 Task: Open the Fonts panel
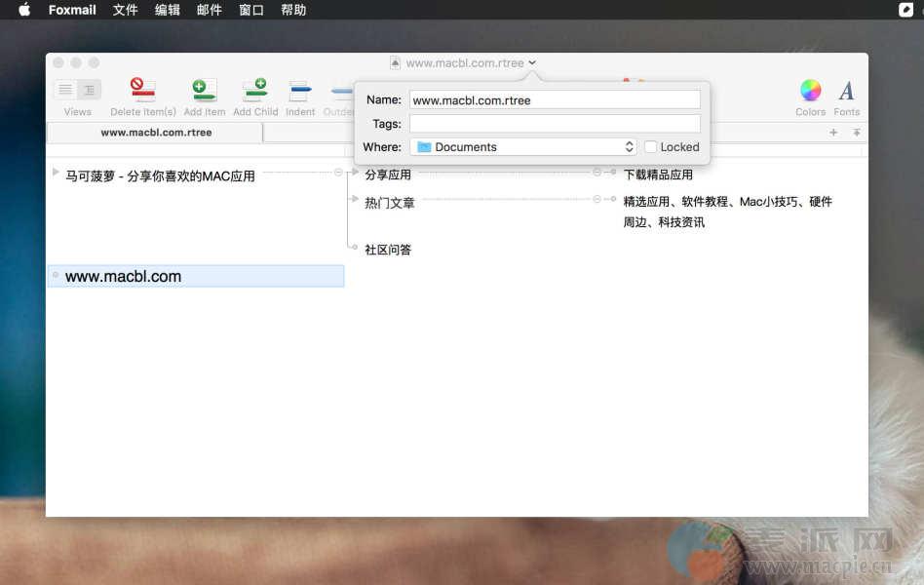[x=846, y=91]
